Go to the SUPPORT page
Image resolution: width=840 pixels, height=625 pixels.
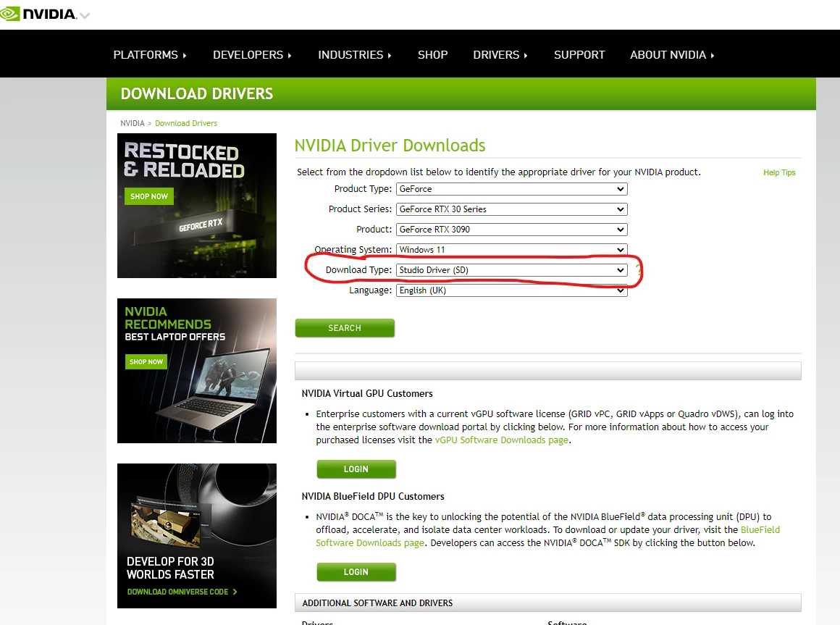[x=579, y=54]
